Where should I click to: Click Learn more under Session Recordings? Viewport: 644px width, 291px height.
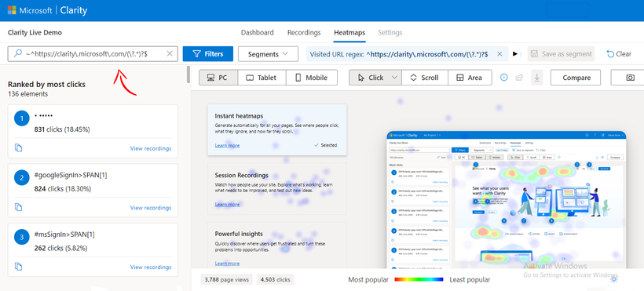(x=227, y=205)
